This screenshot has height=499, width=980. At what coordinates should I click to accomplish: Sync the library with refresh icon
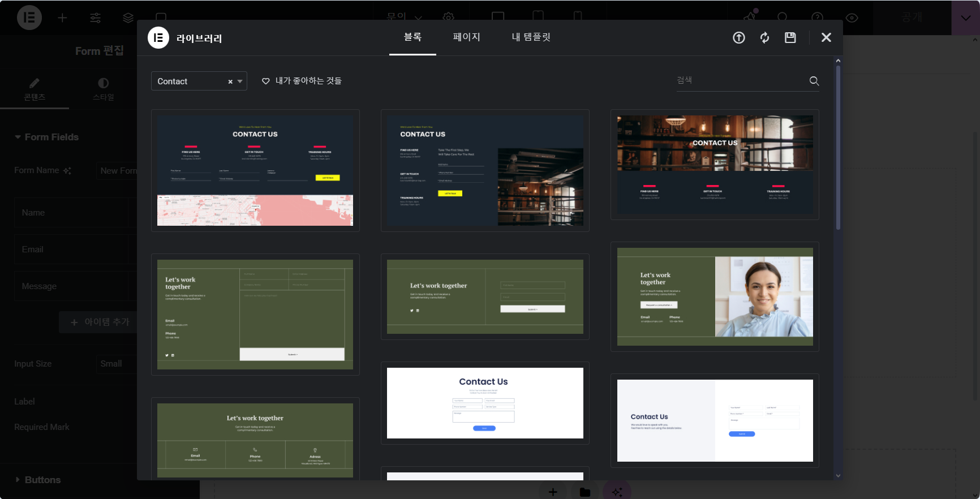point(764,38)
